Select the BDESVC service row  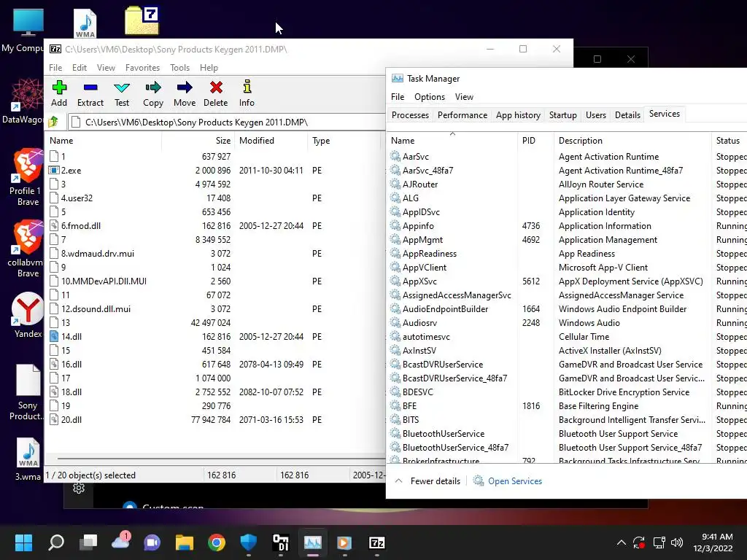567,392
